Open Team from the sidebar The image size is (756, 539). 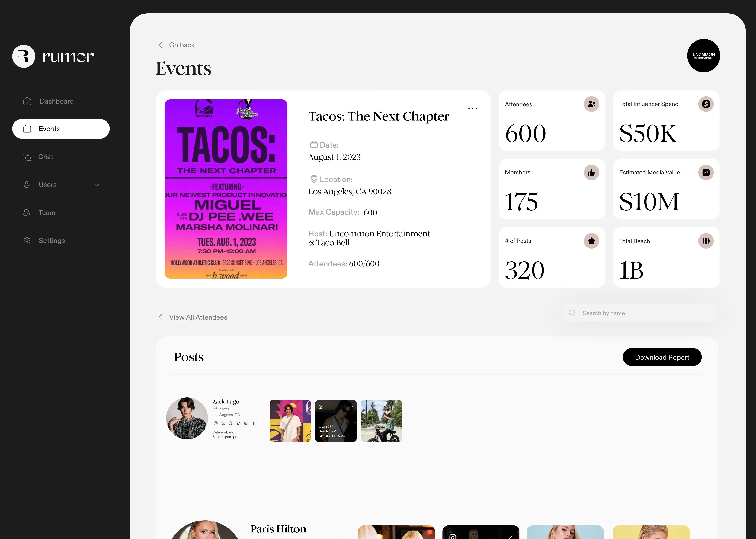39,212
